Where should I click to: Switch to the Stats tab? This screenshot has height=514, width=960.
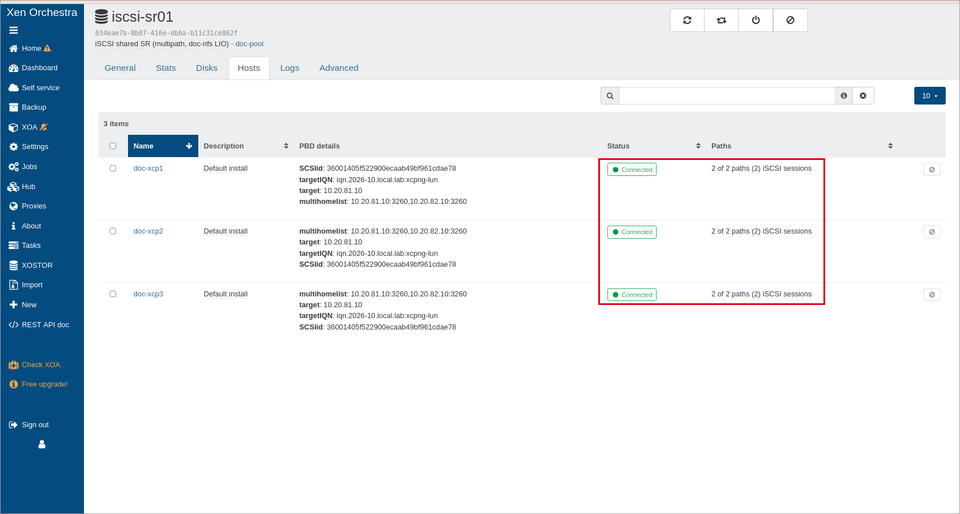[166, 68]
